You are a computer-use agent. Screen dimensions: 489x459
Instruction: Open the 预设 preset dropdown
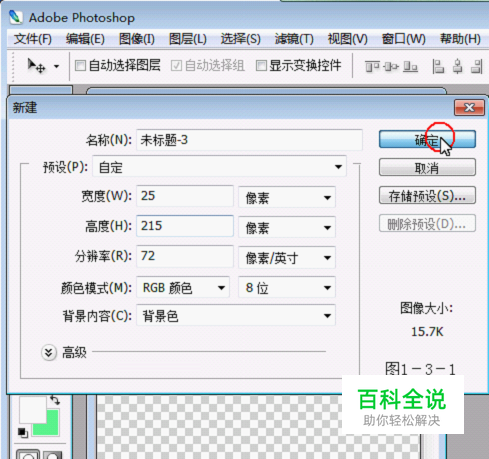click(x=219, y=166)
